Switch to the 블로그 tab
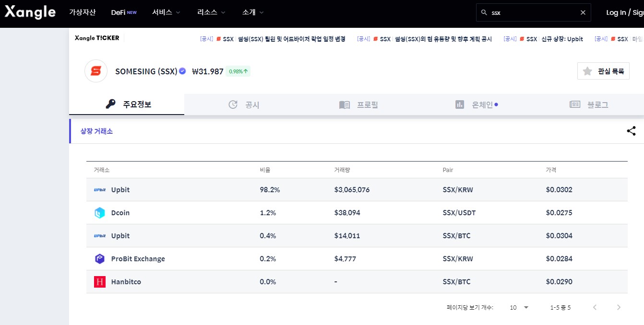 (588, 104)
